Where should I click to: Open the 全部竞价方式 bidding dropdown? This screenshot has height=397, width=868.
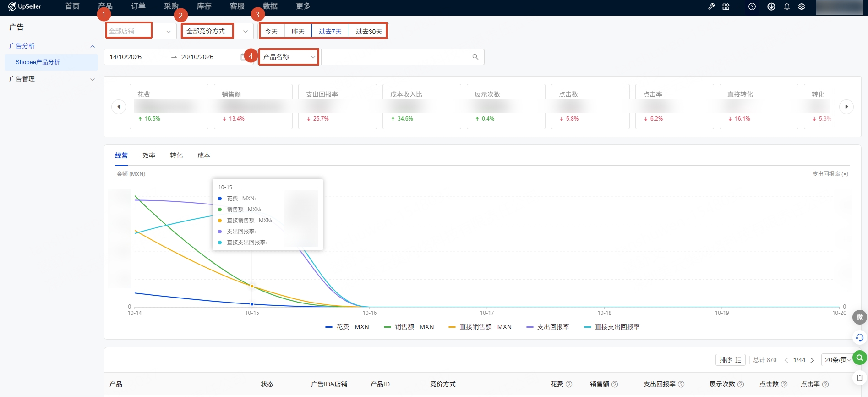click(x=217, y=31)
